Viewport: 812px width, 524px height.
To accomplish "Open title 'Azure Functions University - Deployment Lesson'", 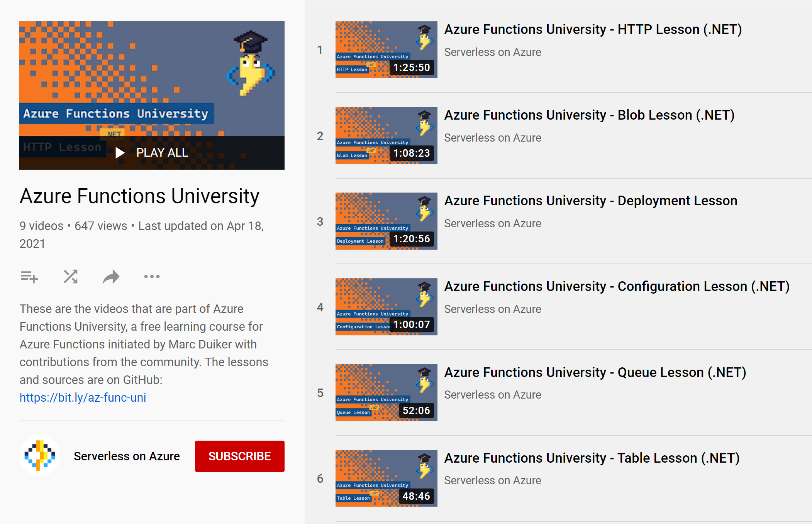I will coord(591,201).
